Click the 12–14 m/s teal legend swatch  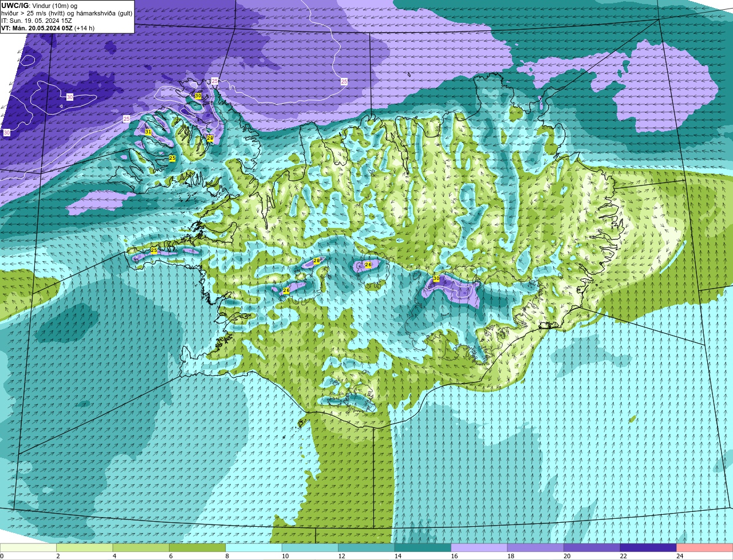pos(366,547)
